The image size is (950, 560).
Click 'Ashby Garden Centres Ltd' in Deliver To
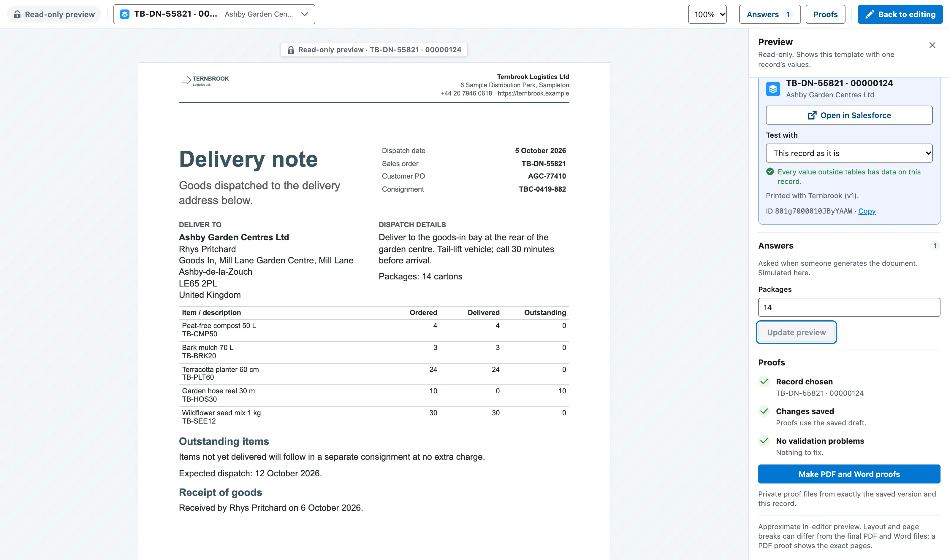coord(234,237)
